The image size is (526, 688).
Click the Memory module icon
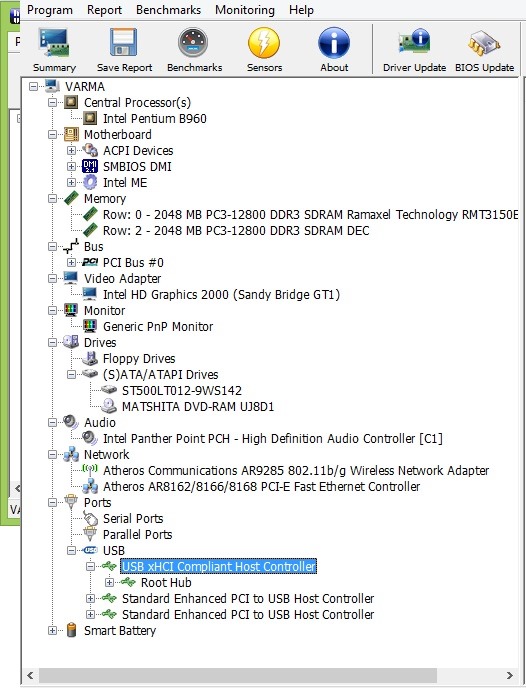tap(71, 198)
